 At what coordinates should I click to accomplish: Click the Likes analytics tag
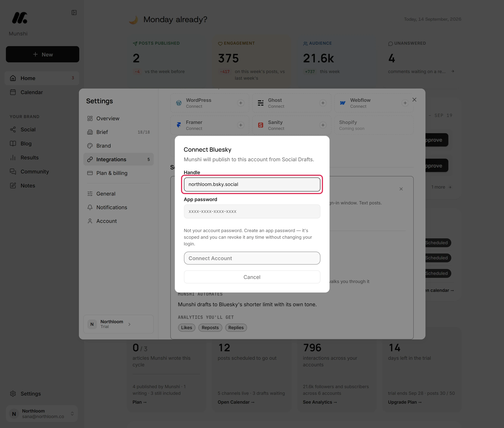(x=187, y=328)
